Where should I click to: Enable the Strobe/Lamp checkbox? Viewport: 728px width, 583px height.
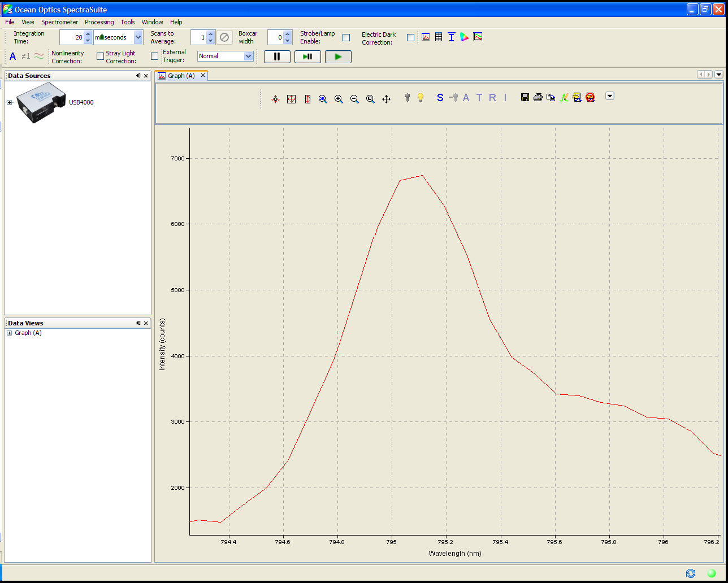click(x=346, y=37)
